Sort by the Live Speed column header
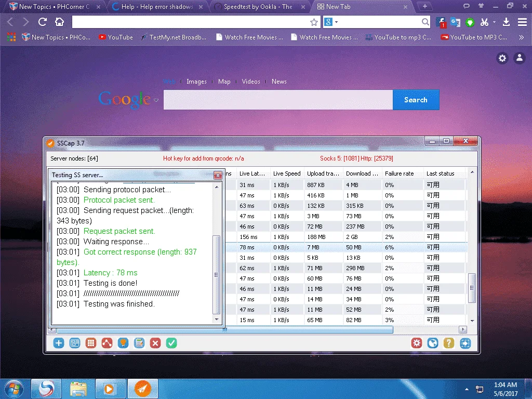This screenshot has width=532, height=399. tap(287, 174)
